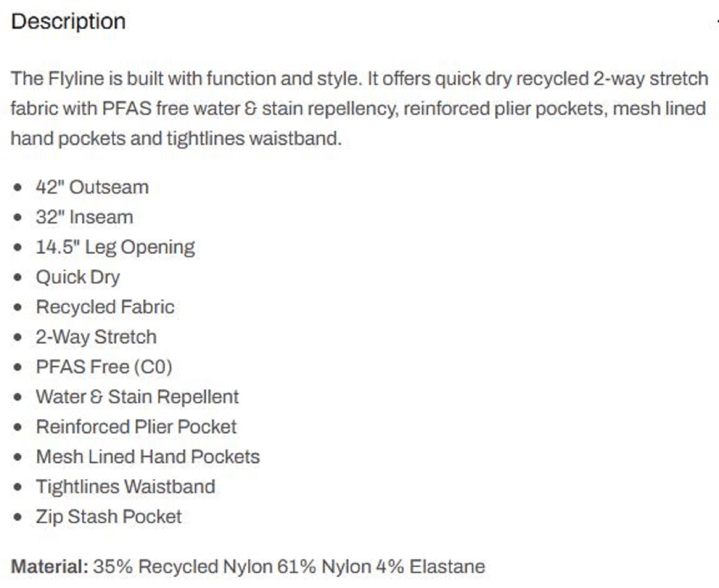
Task: Click the Mesh Lined Hand Pockets item
Action: point(148,457)
